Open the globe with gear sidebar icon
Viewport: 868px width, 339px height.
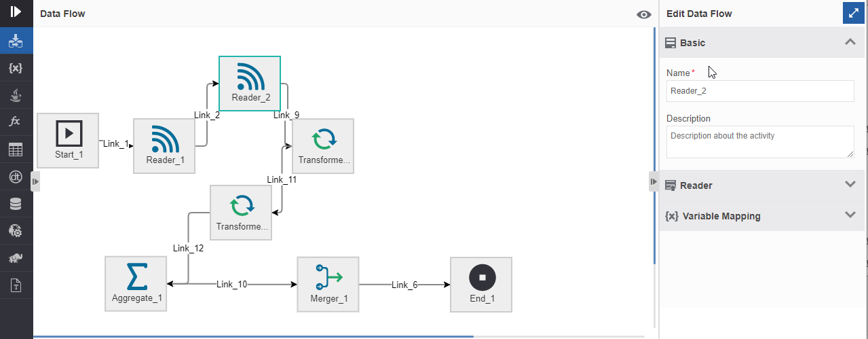[x=16, y=231]
